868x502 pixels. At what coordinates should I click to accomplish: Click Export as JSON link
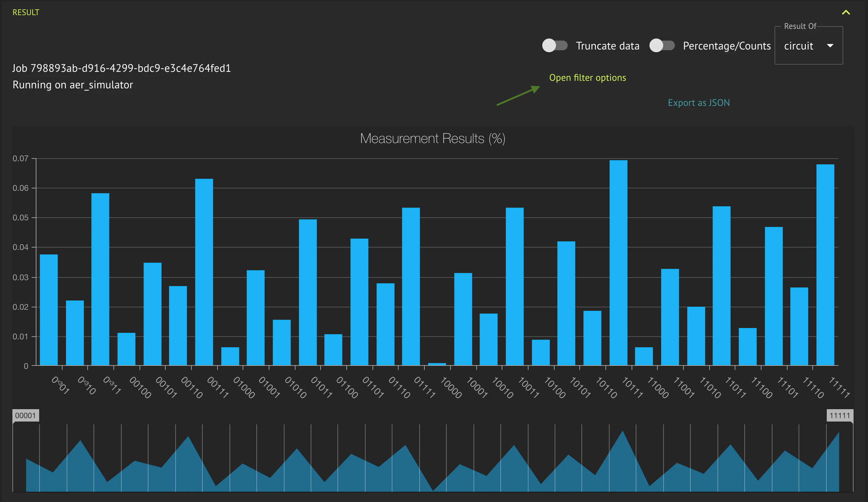tap(699, 103)
